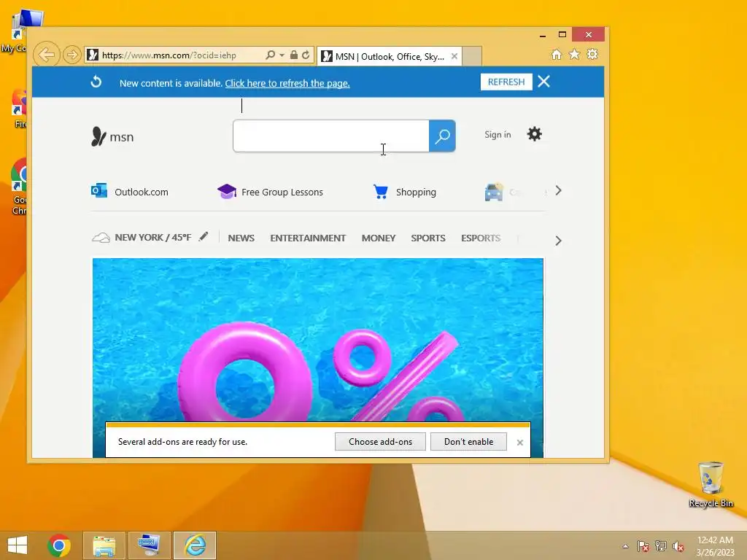Open the New York 45°F weather
Screen dimensions: 747x560
(153, 237)
